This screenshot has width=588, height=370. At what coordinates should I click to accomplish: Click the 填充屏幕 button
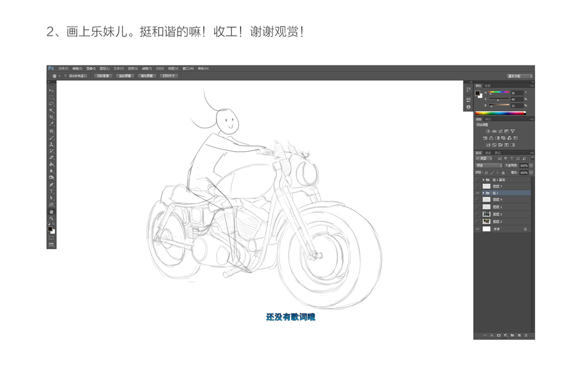[x=147, y=76]
